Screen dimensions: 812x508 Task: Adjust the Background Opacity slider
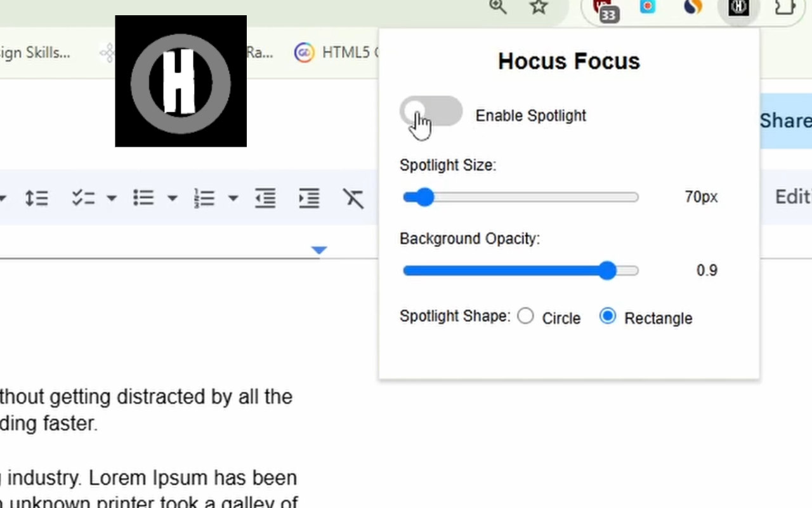521,271
